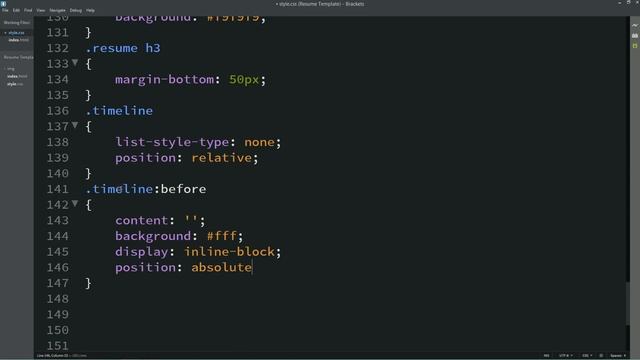Select index.html in Working Files
This screenshot has width=640, height=360.
(x=18, y=40)
